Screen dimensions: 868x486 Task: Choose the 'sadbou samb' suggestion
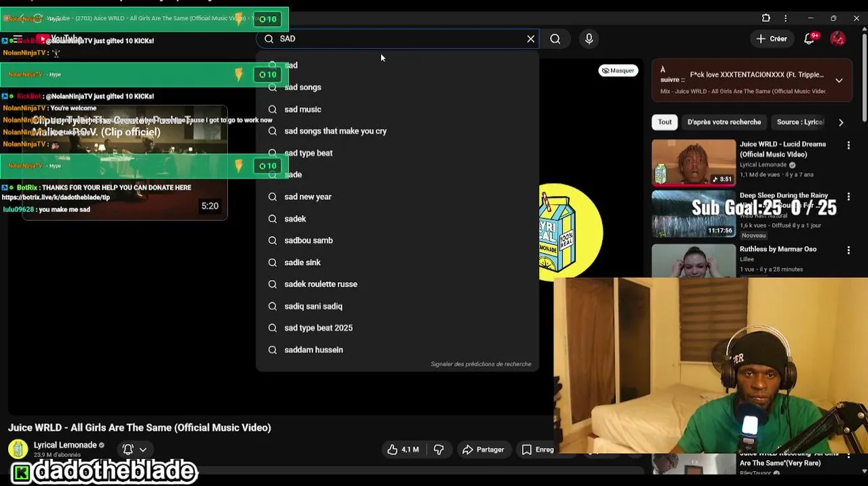click(x=397, y=240)
